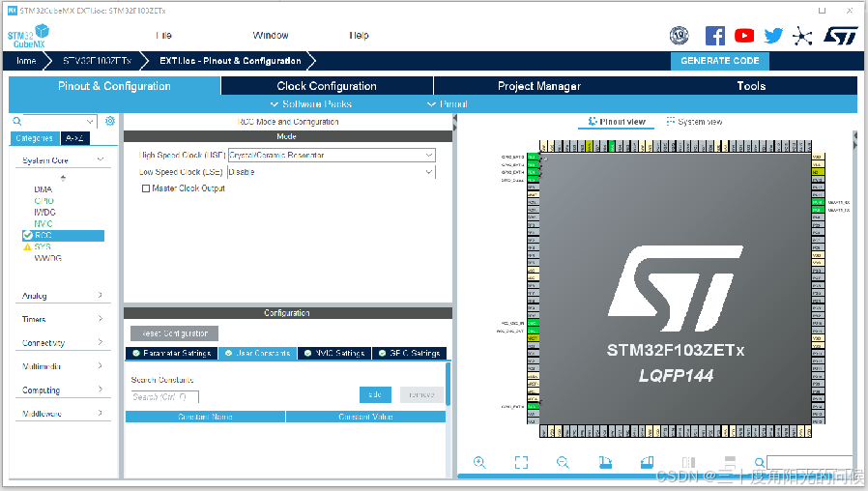The height and width of the screenshot is (491, 868).
Task: Click the System view grid icon
Action: [671, 121]
